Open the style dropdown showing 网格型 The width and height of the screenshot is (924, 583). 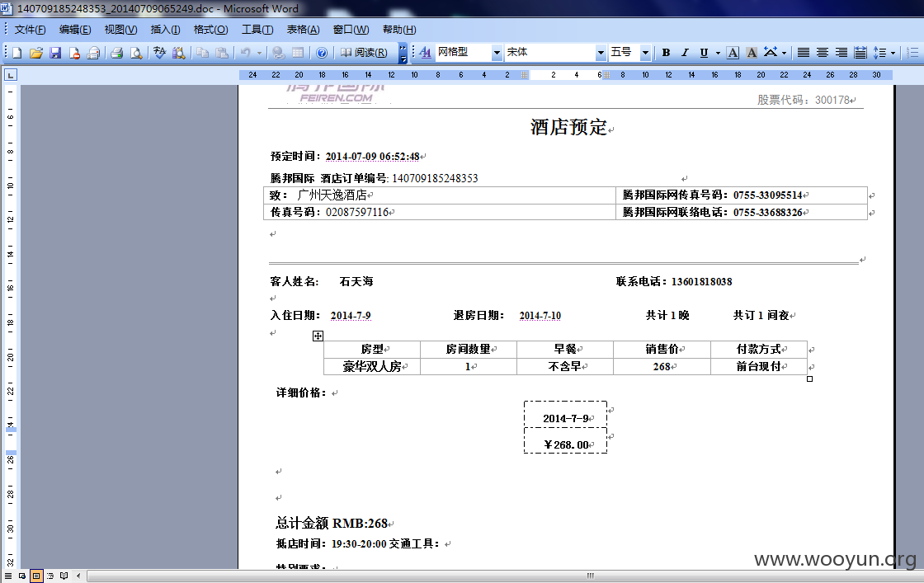coord(497,53)
